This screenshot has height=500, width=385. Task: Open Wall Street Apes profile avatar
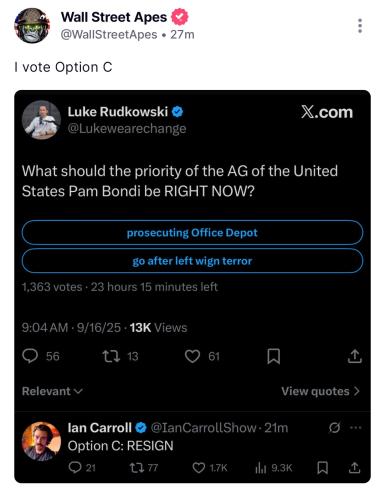(32, 26)
